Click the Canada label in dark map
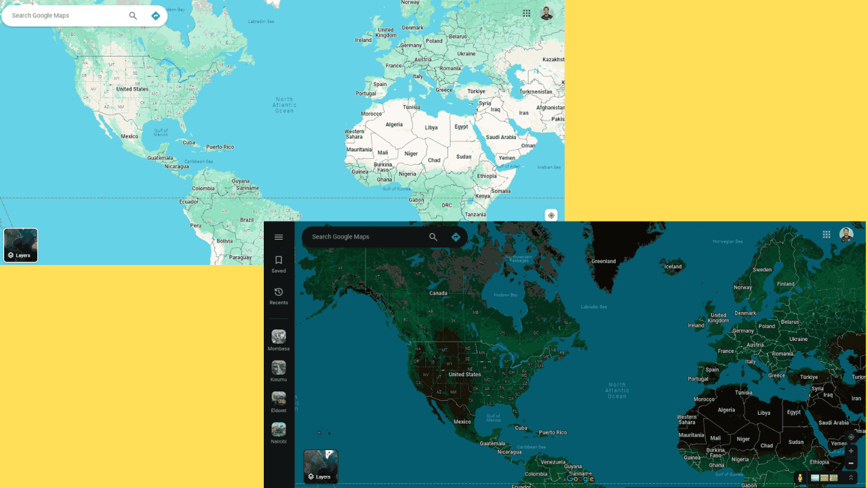Image resolution: width=868 pixels, height=488 pixels. 439,293
